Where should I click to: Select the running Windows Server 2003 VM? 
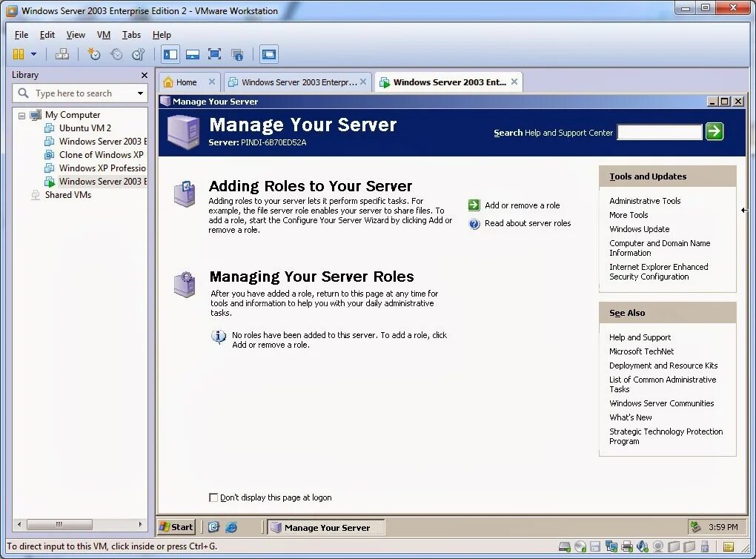pos(102,182)
